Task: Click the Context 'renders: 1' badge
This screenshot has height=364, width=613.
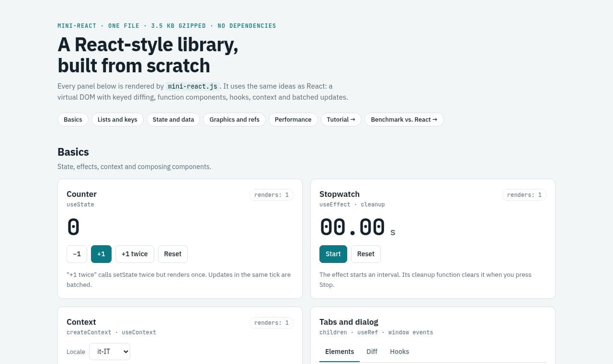Action: (x=272, y=323)
